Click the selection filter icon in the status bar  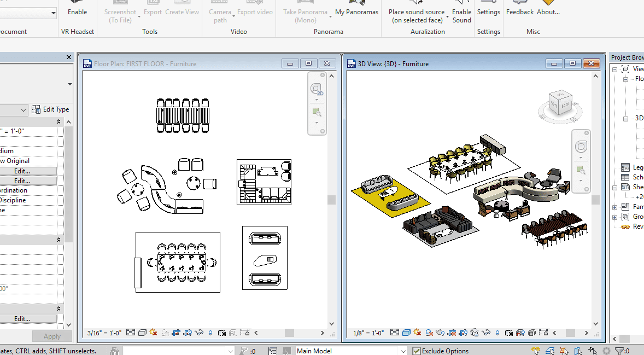[x=619, y=351]
